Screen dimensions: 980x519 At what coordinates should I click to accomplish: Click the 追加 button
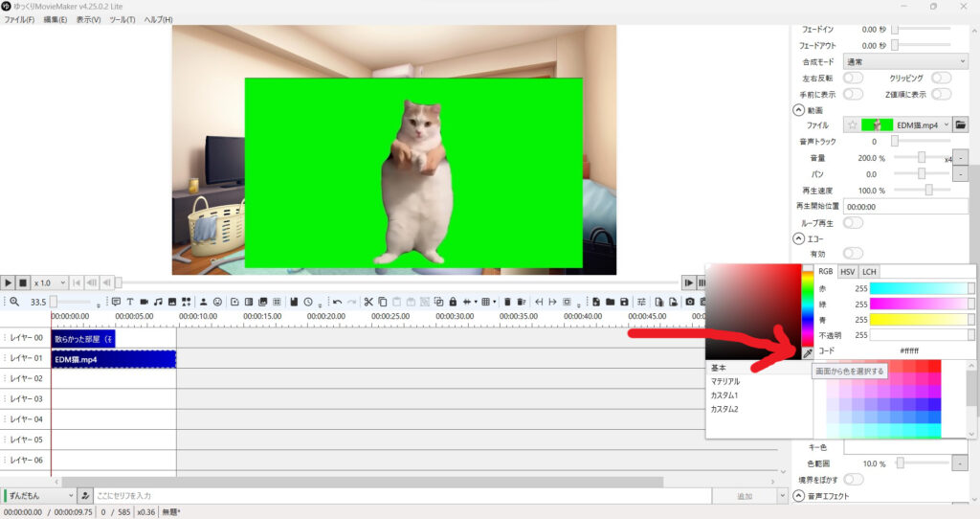click(745, 495)
